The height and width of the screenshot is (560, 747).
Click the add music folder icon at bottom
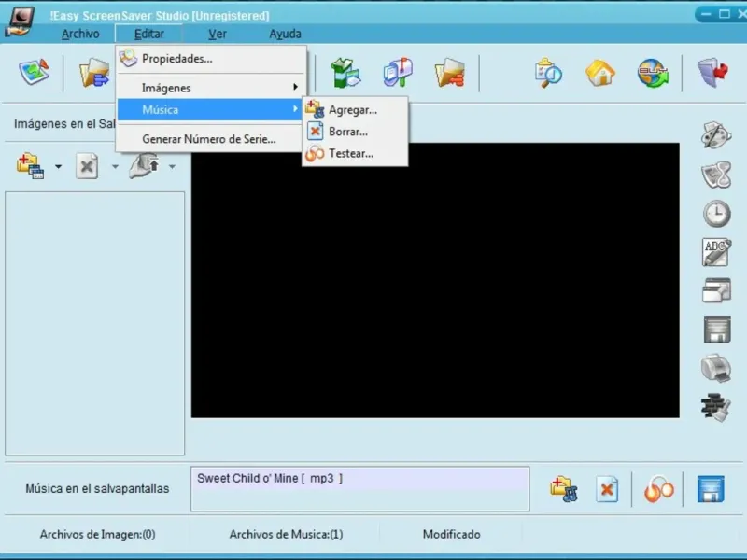coord(564,489)
